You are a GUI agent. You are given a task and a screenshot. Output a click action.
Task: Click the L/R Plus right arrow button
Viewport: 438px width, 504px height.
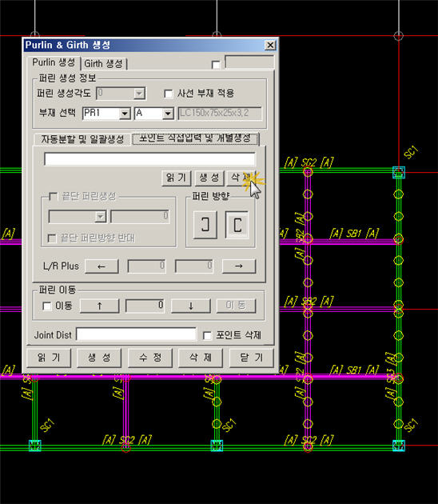click(x=239, y=266)
